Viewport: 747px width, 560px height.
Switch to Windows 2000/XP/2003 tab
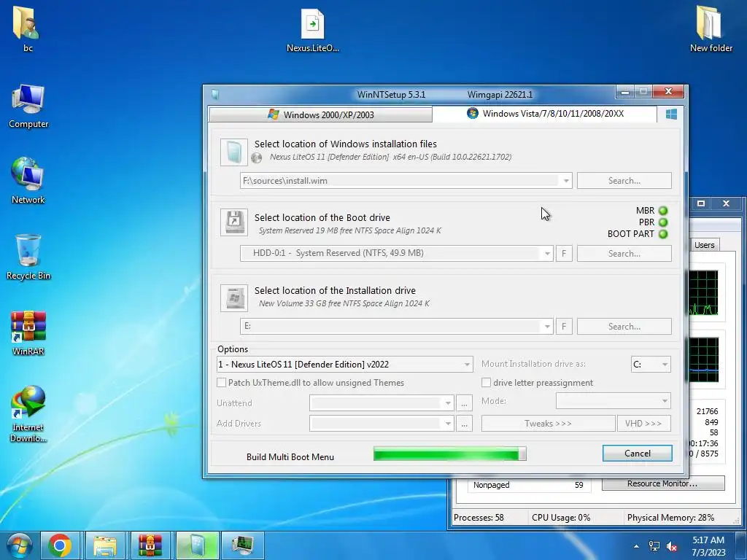coord(321,114)
